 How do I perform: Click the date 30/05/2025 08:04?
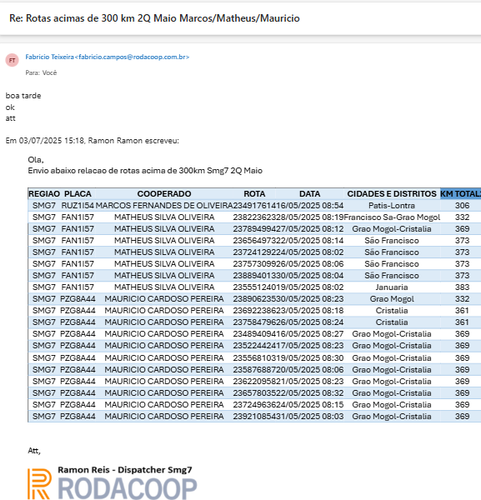click(x=310, y=275)
